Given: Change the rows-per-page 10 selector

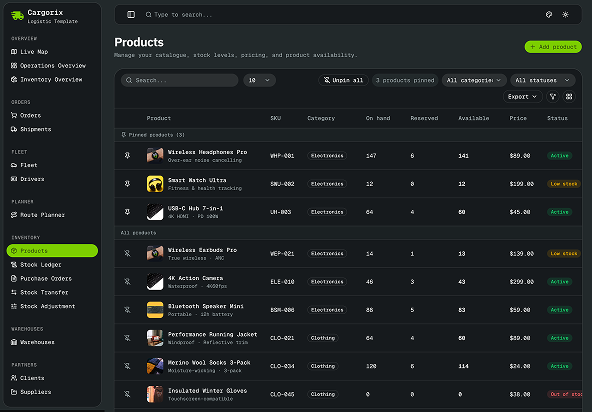Looking at the screenshot, I should 259,80.
